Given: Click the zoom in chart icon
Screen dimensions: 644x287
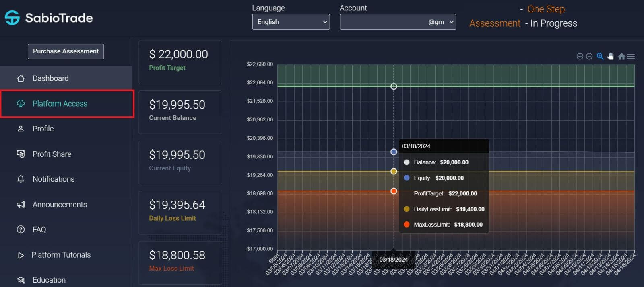Looking at the screenshot, I should (x=580, y=57).
